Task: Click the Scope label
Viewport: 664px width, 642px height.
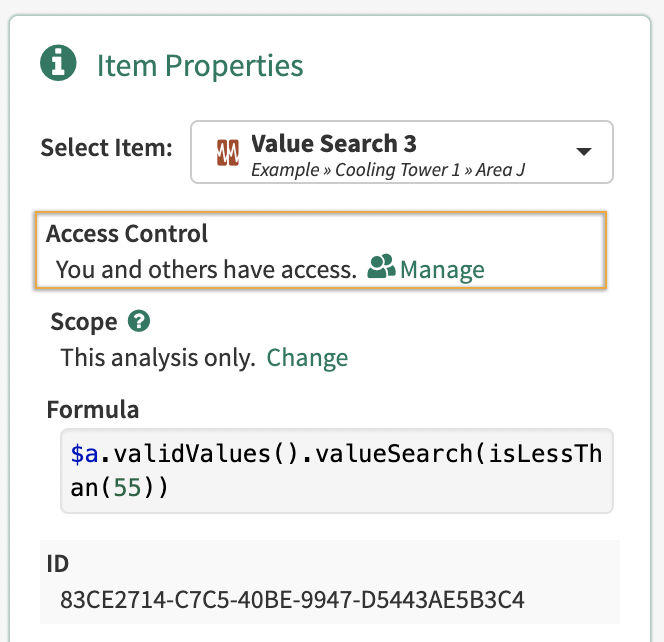Action: point(84,322)
